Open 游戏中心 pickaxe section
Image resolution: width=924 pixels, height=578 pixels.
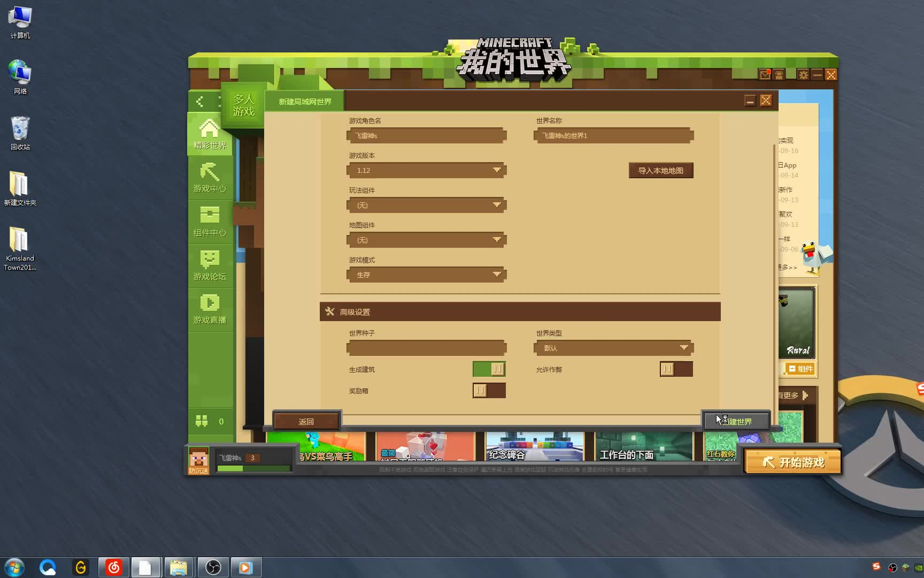pyautogui.click(x=210, y=178)
